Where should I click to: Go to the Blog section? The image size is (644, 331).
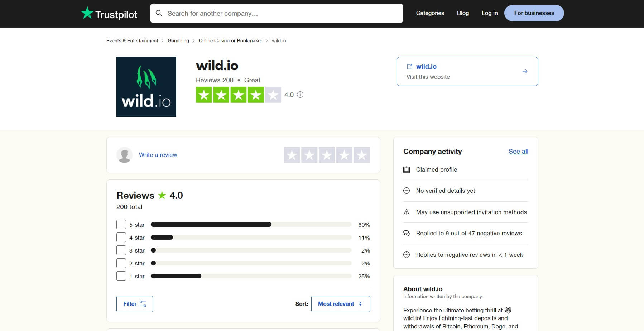(x=462, y=13)
